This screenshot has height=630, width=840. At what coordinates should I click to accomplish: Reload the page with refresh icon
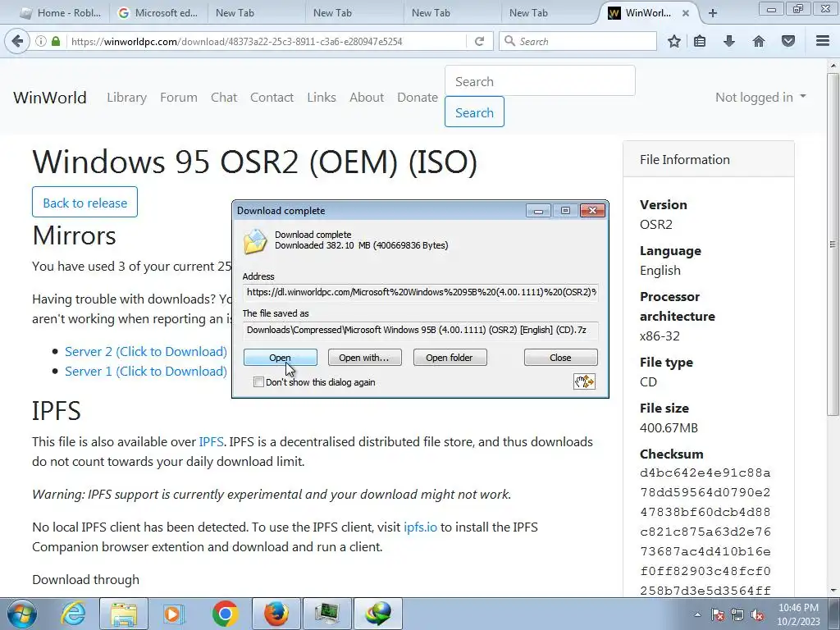point(479,41)
